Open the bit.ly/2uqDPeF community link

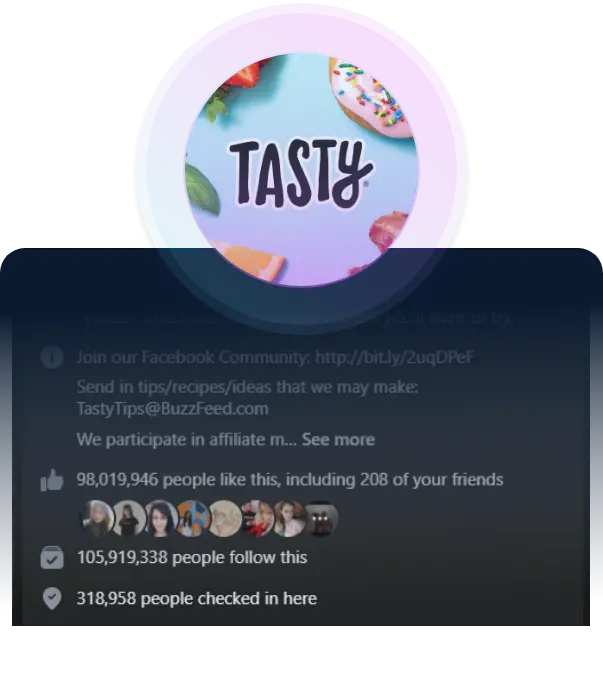tap(394, 357)
